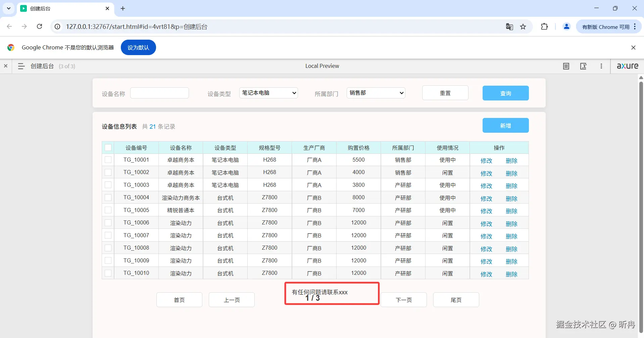
Task: Check the box for row TG_10004
Action: pyautogui.click(x=108, y=198)
